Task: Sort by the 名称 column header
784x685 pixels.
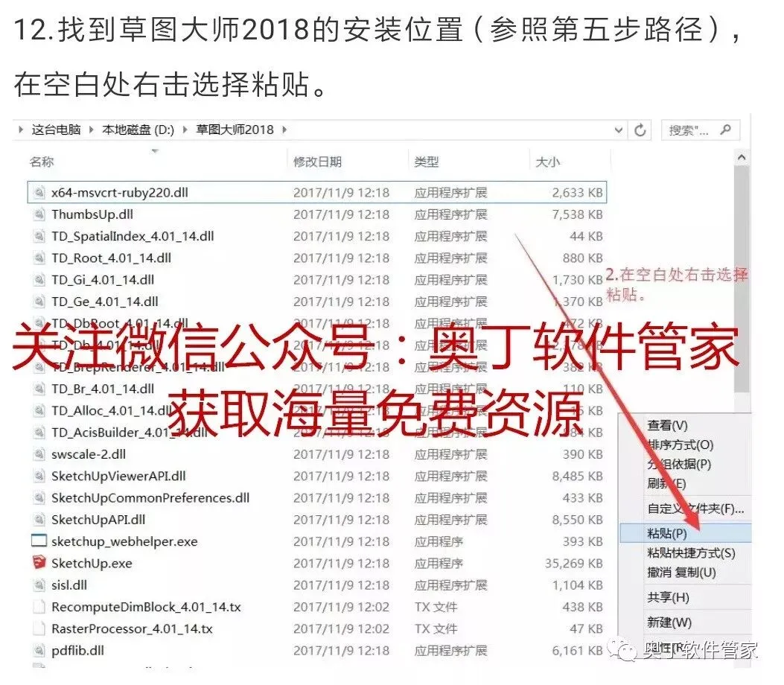Action: coord(42,162)
